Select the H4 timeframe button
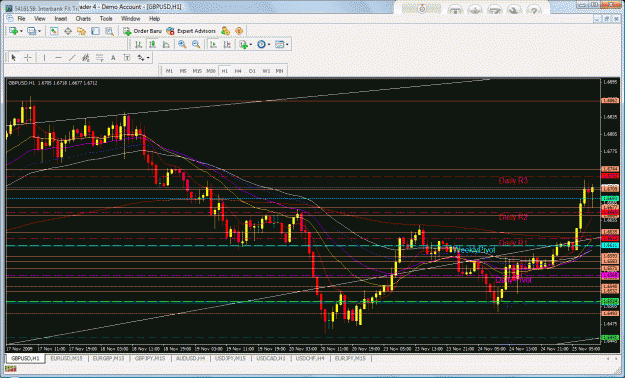Screen dimensions: 625x378 [x=238, y=71]
